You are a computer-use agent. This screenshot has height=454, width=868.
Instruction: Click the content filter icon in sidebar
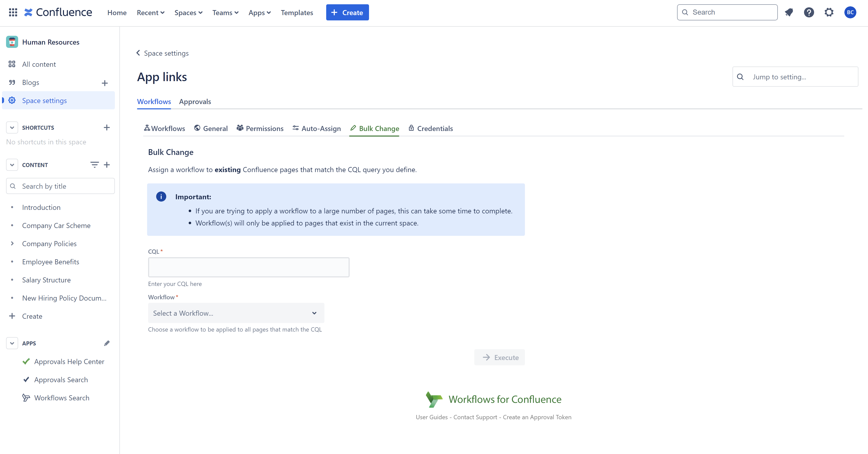(x=94, y=165)
